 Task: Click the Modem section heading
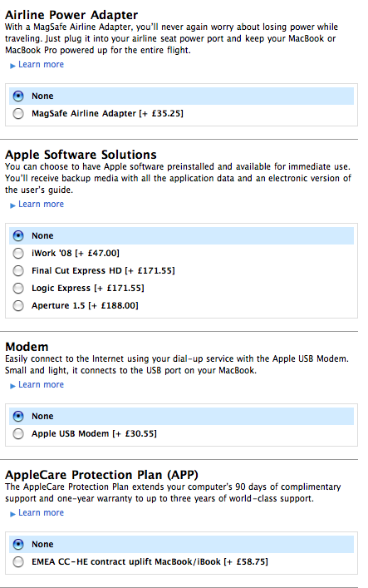point(27,347)
